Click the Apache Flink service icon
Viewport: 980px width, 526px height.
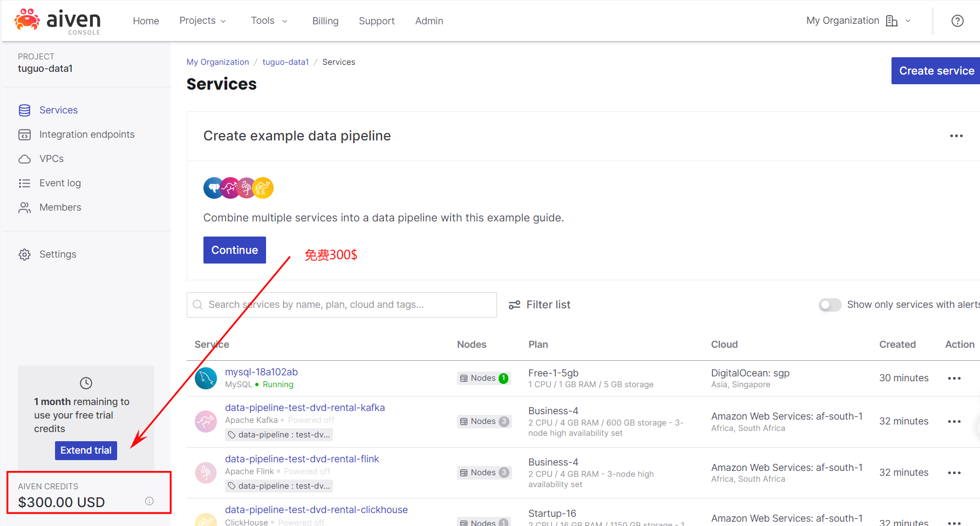(x=206, y=473)
